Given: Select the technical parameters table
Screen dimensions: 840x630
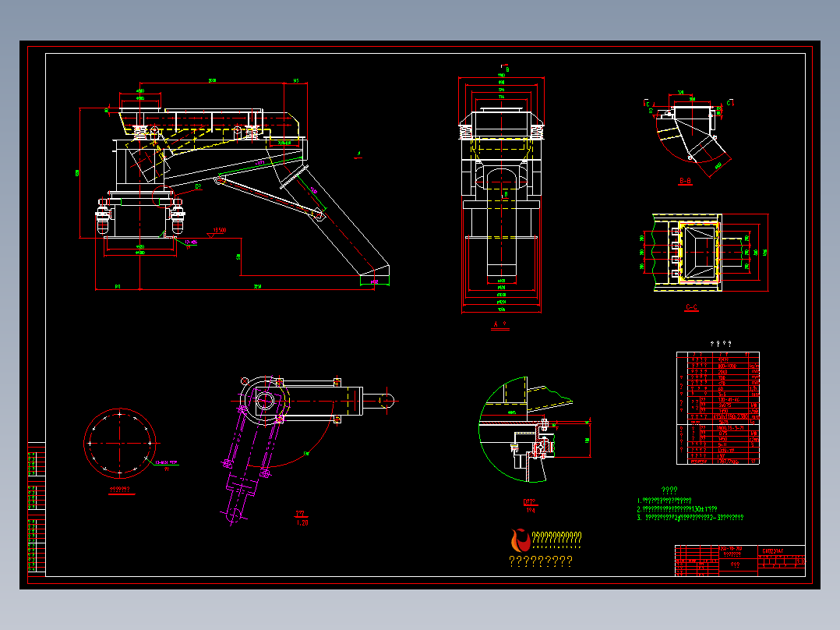Looking at the screenshot, I should tap(718, 408).
